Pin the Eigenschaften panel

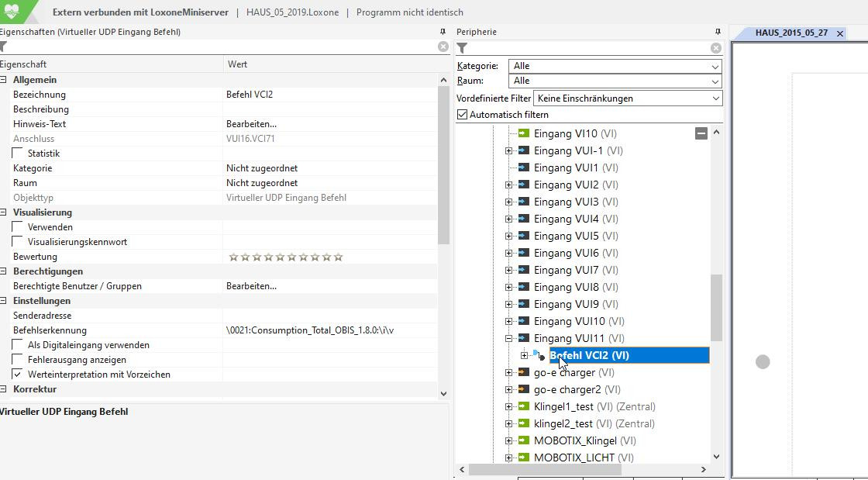click(x=443, y=32)
